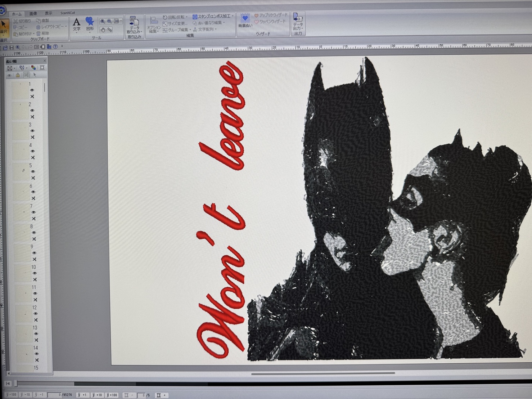
Task: Click the 複製 (Duplicate) button
Action: click(x=42, y=21)
